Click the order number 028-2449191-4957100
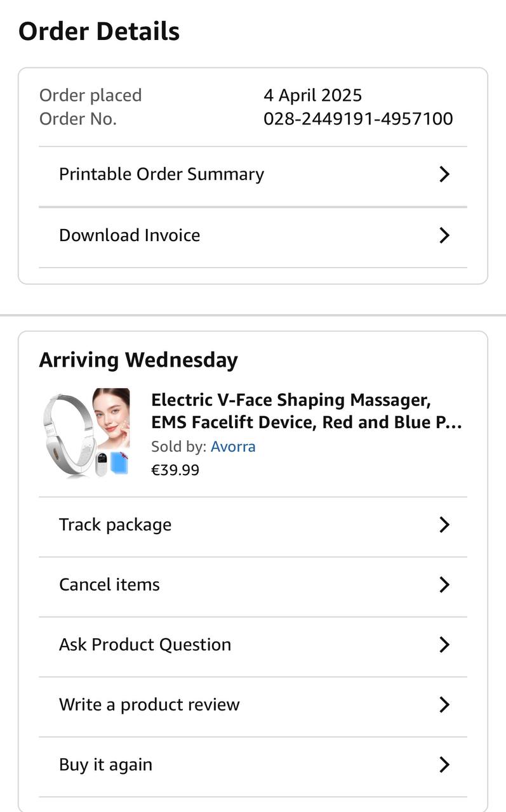Viewport: 506px width, 812px height. 358,119
